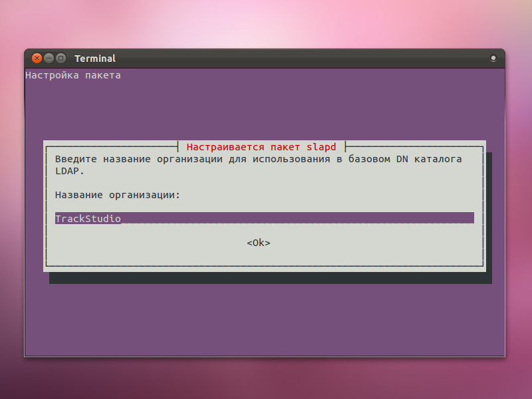Click the 'Настройка пакета' header line

tap(73, 75)
